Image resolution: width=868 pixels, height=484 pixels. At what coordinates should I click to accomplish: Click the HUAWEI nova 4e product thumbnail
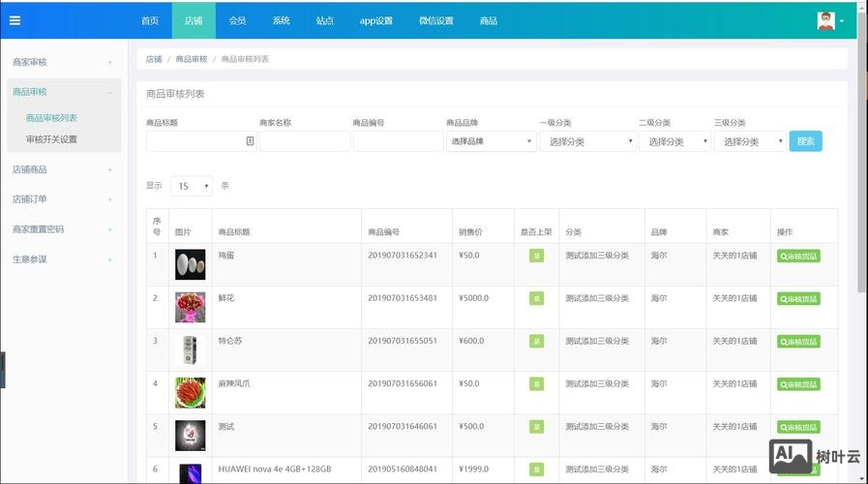click(190, 473)
